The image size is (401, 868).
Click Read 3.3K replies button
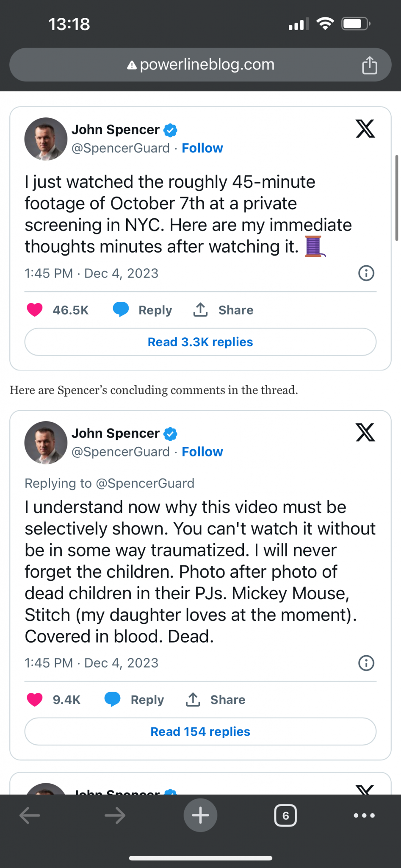(x=200, y=342)
